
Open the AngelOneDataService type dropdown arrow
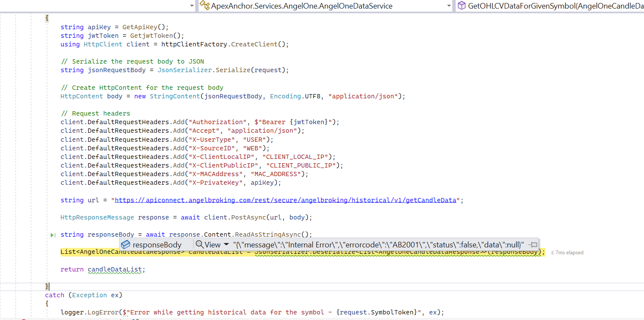coord(449,6)
